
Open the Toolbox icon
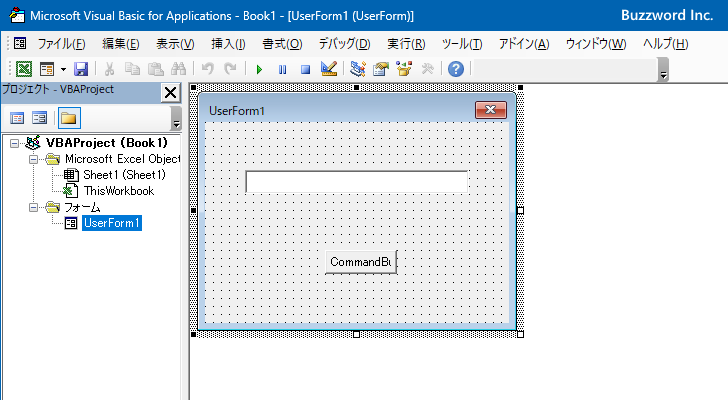[427, 69]
